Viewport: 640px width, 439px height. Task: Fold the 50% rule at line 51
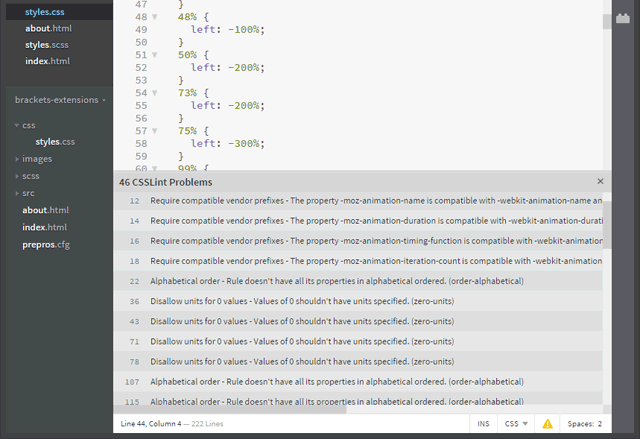pyautogui.click(x=154, y=55)
